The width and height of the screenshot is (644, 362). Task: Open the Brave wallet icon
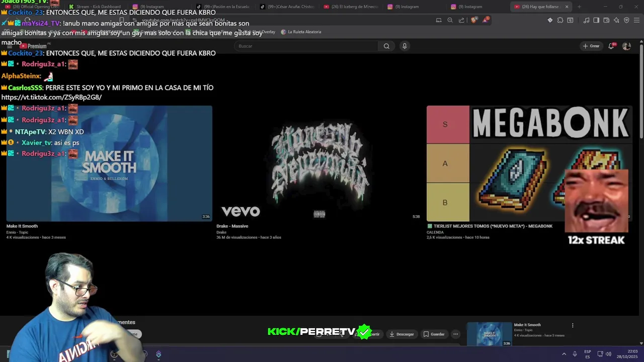click(x=606, y=20)
